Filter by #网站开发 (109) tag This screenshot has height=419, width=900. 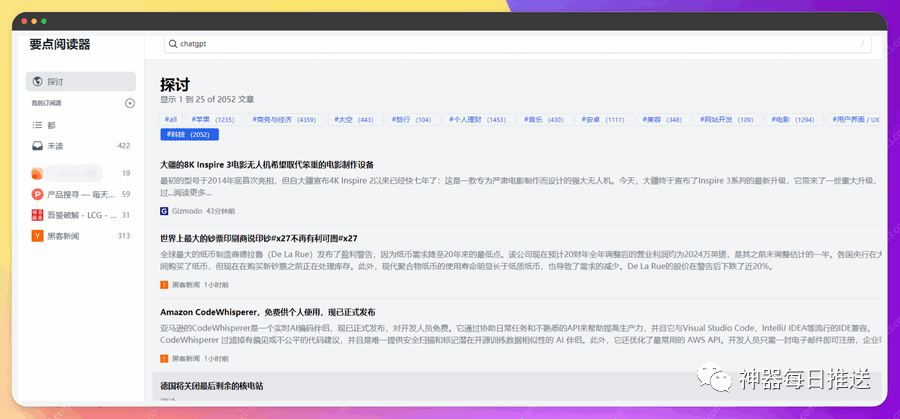point(728,119)
